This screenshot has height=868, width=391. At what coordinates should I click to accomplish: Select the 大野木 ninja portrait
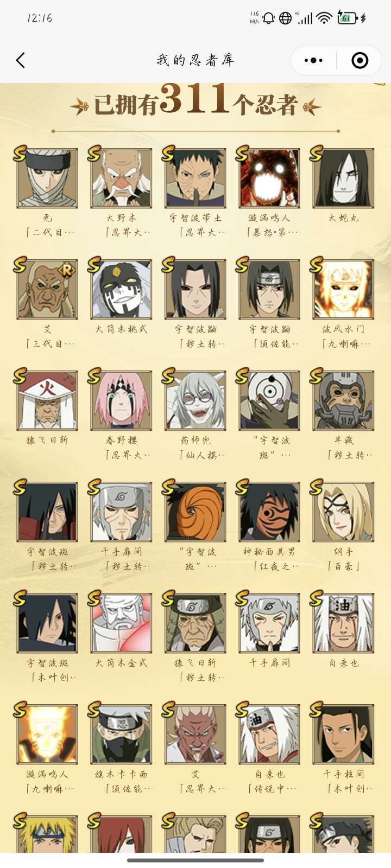click(122, 178)
